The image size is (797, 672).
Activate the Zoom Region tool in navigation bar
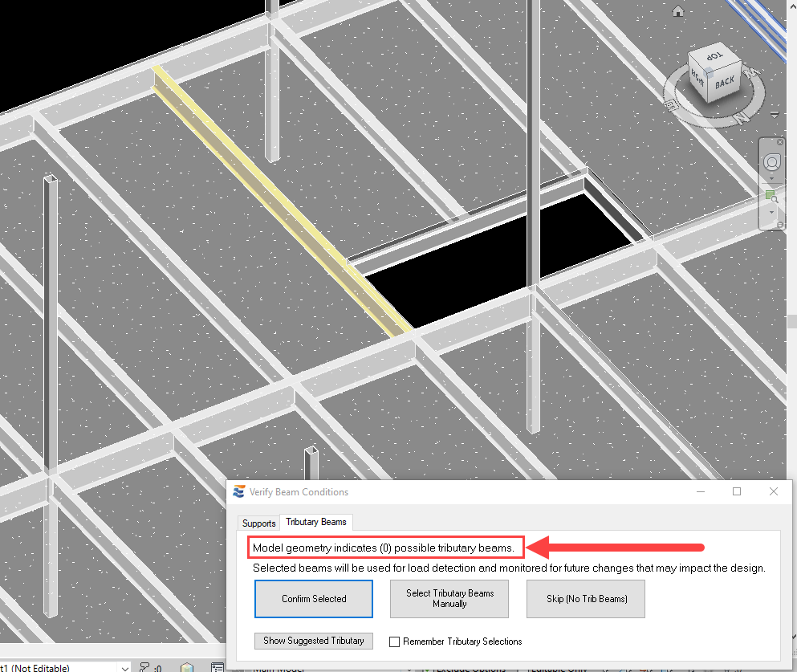[771, 196]
